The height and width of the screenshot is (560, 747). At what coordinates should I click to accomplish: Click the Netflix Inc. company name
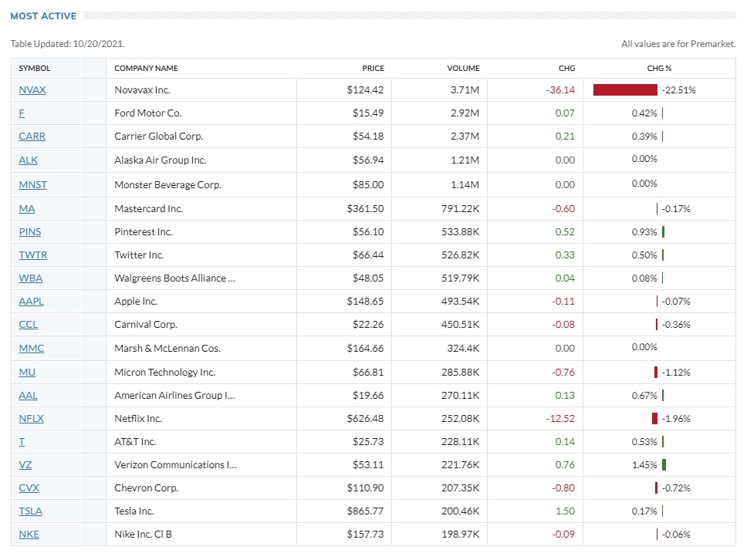138,419
